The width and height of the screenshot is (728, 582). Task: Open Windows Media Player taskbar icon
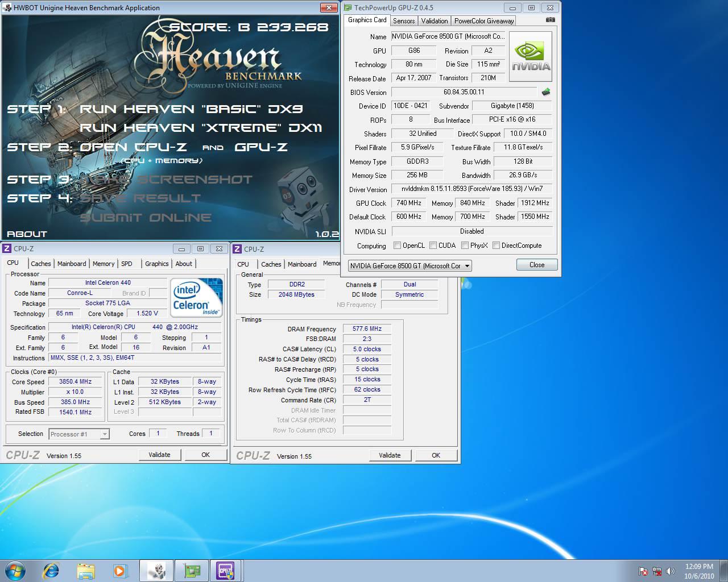pos(120,570)
